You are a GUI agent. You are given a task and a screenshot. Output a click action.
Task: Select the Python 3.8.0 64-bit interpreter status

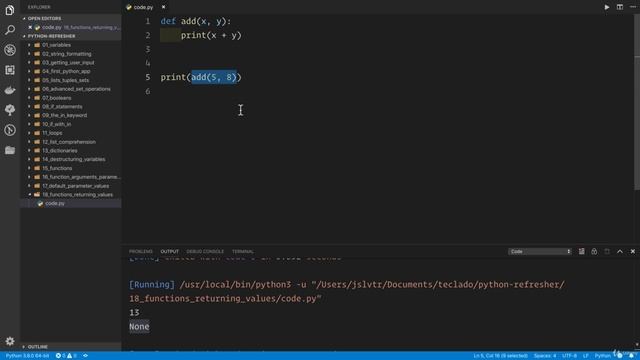click(27, 356)
